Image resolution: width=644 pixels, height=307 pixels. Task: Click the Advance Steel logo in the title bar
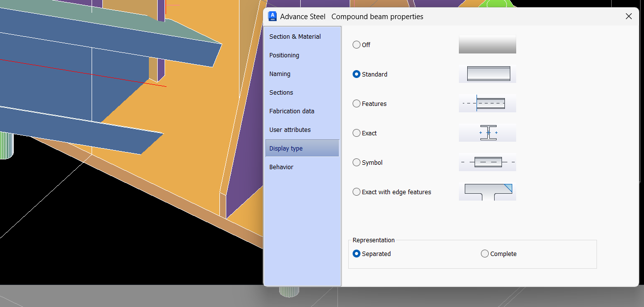272,16
